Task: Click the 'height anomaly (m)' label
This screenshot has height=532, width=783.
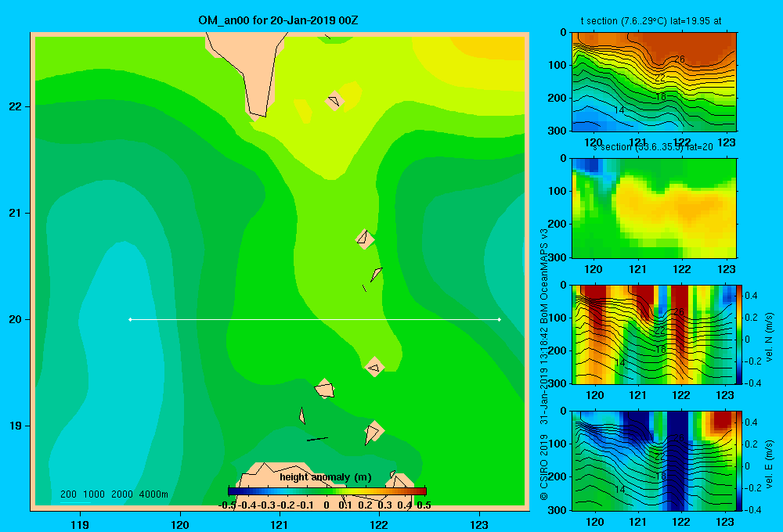Action: pos(326,477)
